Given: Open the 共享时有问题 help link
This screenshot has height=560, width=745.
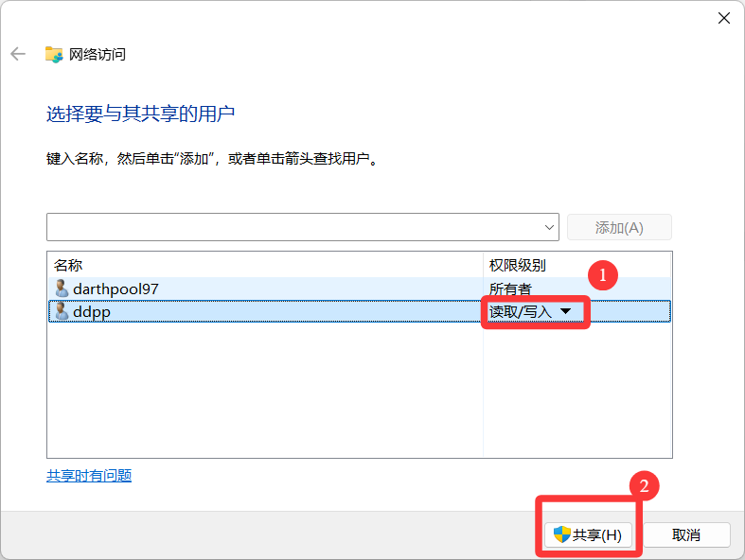Looking at the screenshot, I should click(89, 476).
